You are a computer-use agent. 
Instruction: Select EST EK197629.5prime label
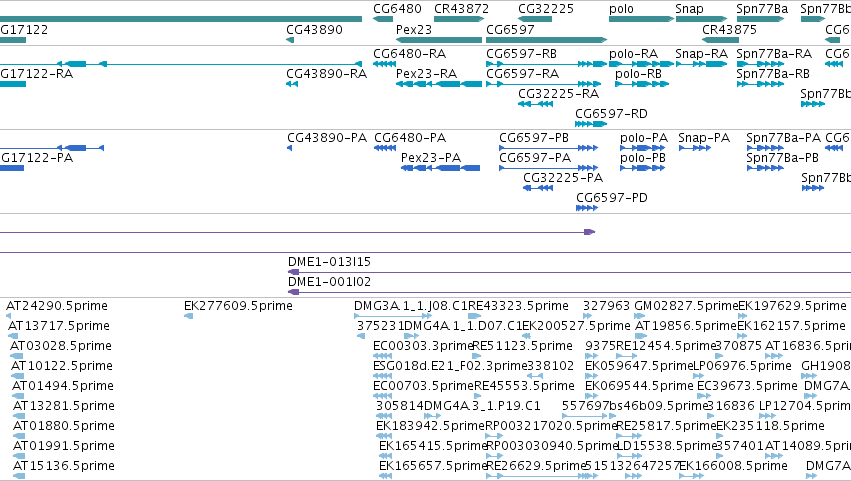point(792,306)
